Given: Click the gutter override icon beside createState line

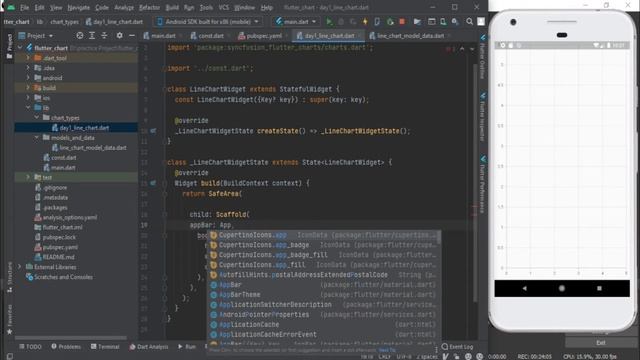Looking at the screenshot, I should (153, 131).
